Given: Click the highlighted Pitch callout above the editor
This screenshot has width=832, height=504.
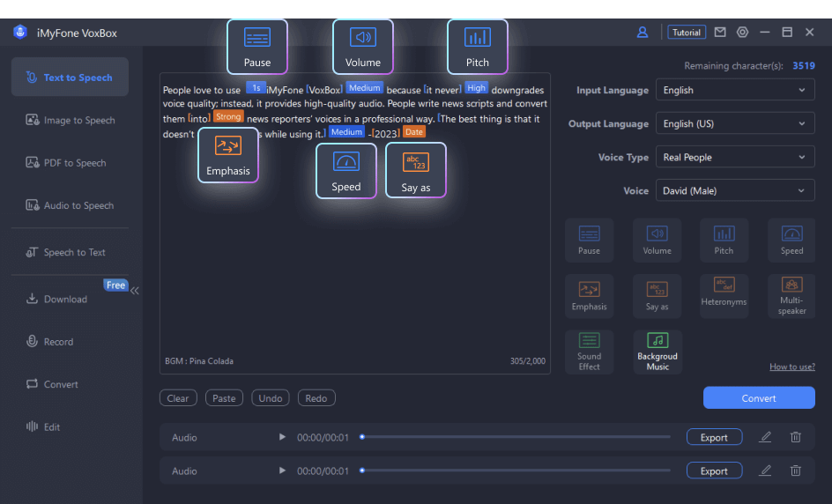Looking at the screenshot, I should point(478,47).
